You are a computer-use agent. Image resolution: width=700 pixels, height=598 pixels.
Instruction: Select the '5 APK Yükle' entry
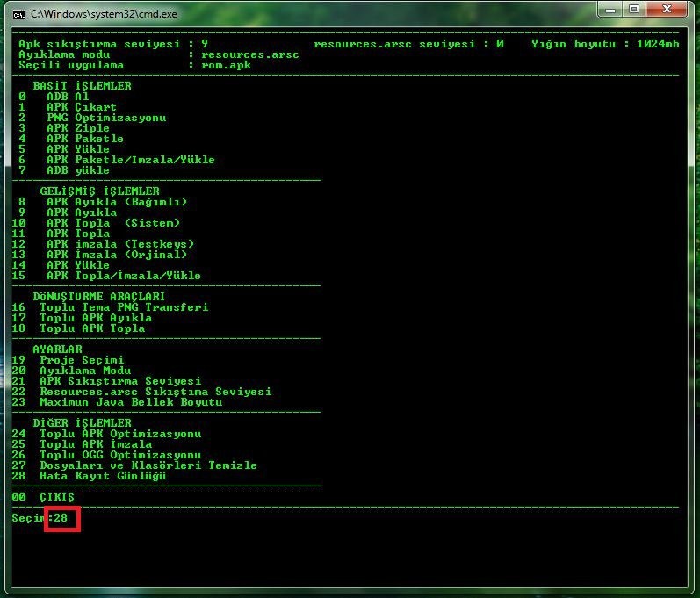[x=64, y=149]
